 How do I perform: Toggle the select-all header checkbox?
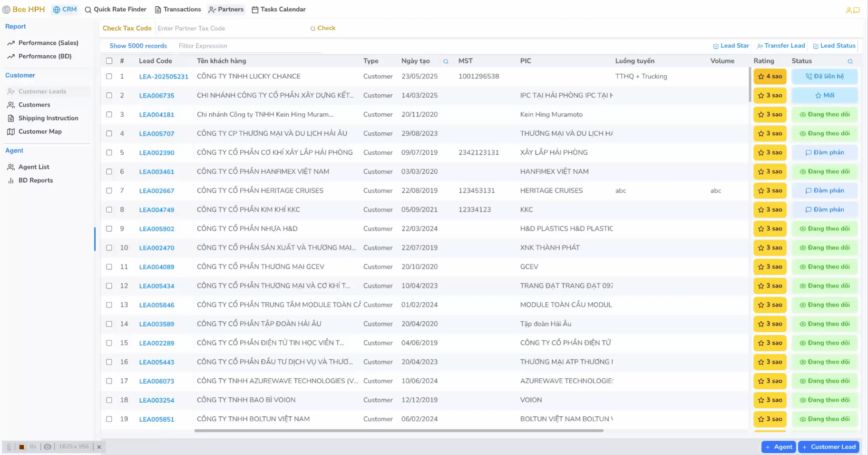pyautogui.click(x=109, y=61)
